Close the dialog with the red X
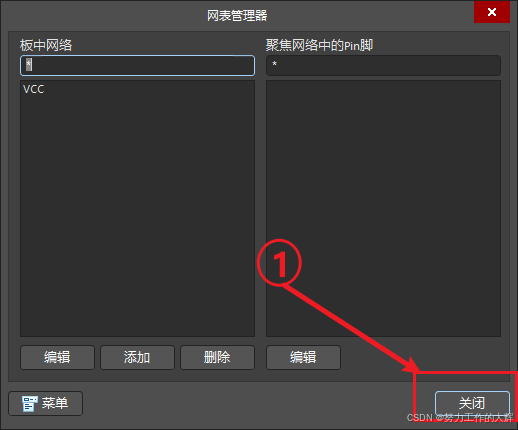The height and width of the screenshot is (430, 518). [492, 12]
